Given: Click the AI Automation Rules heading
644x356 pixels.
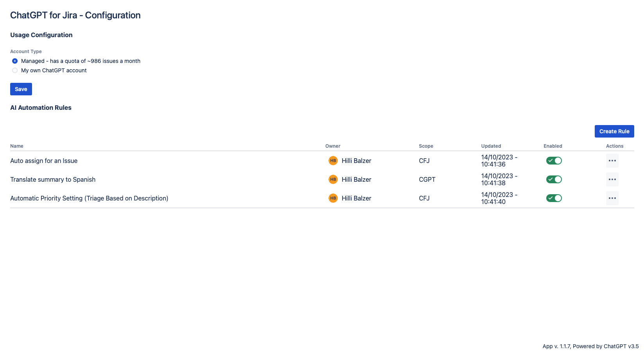Looking at the screenshot, I should 41,107.
